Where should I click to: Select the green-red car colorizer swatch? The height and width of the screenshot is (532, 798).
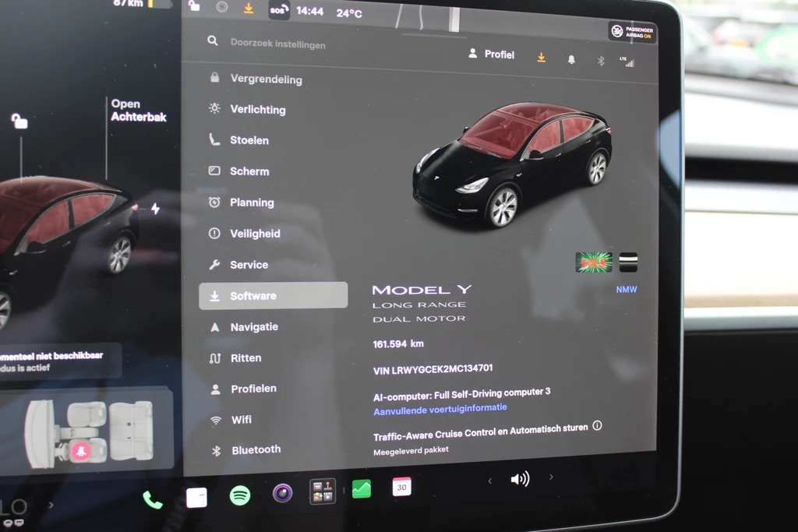coord(594,262)
